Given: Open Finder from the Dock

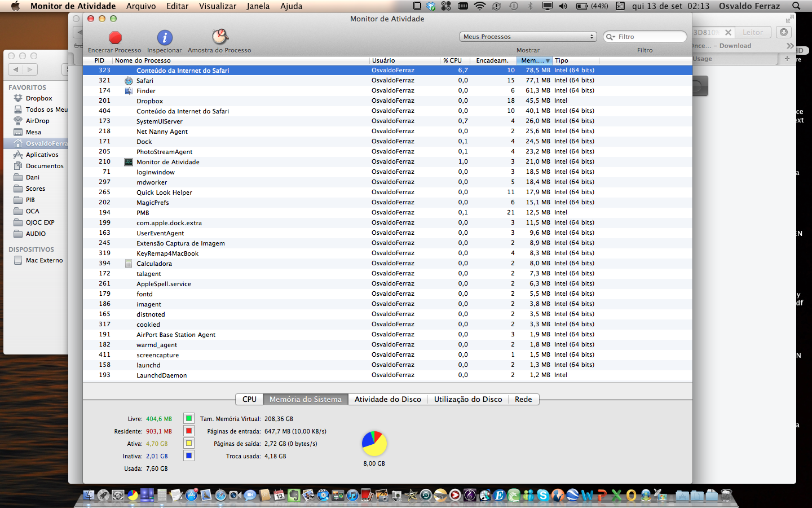Looking at the screenshot, I should [x=89, y=495].
